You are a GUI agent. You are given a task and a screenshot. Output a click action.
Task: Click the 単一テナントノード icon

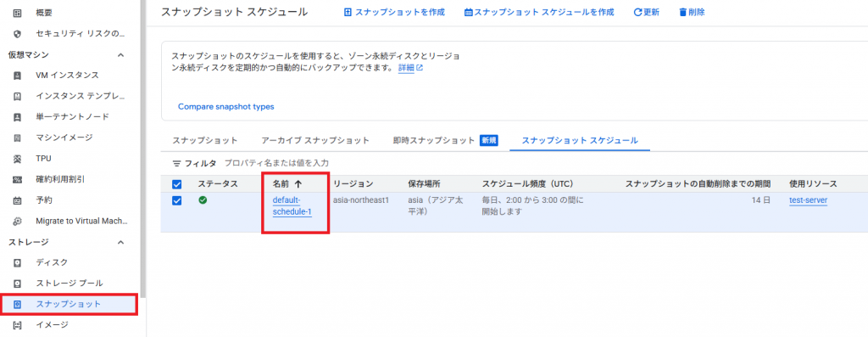pos(17,117)
